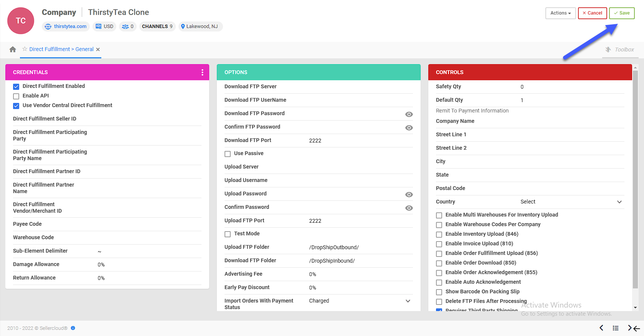This screenshot has width=644, height=336.
Task: Check Delete FTP Files After Processing
Action: [439, 302]
